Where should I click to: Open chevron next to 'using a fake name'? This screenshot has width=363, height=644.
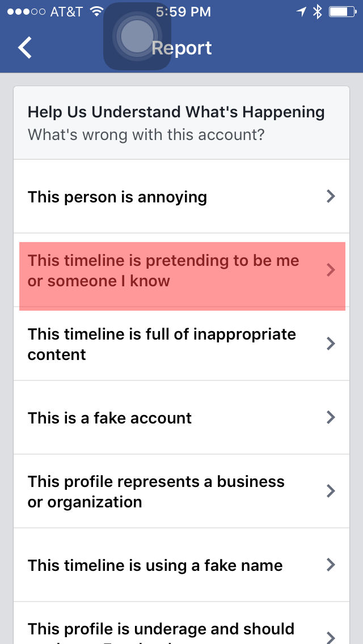[331, 565]
